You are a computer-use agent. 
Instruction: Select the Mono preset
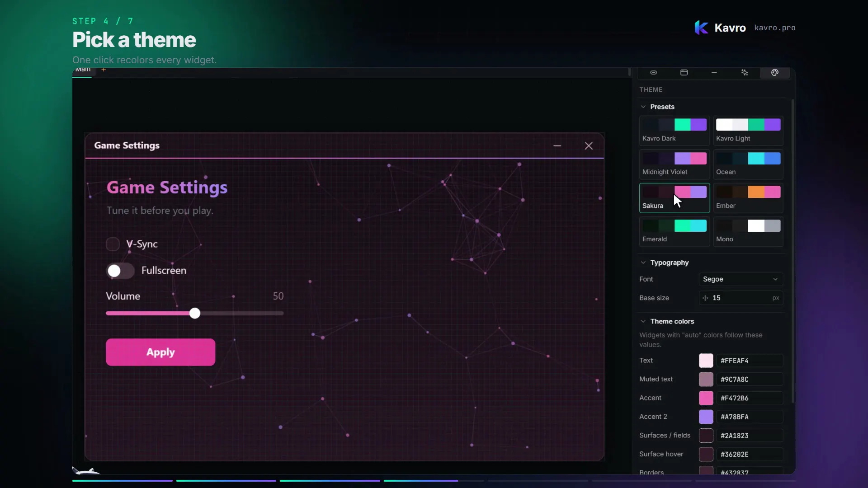[748, 231]
